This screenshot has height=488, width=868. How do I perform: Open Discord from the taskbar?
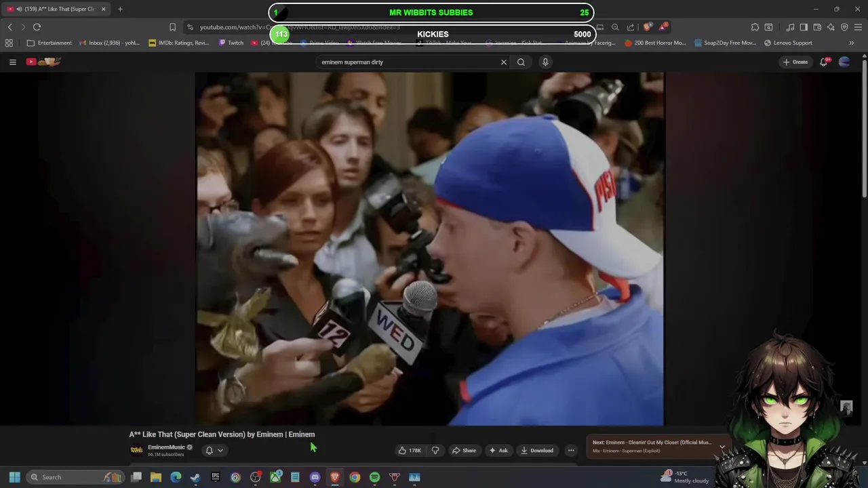[315, 477]
